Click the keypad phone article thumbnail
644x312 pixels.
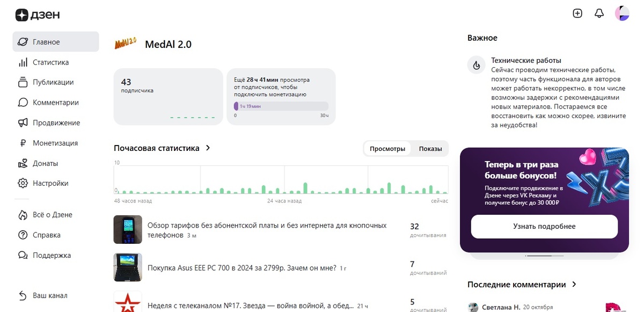128,230
